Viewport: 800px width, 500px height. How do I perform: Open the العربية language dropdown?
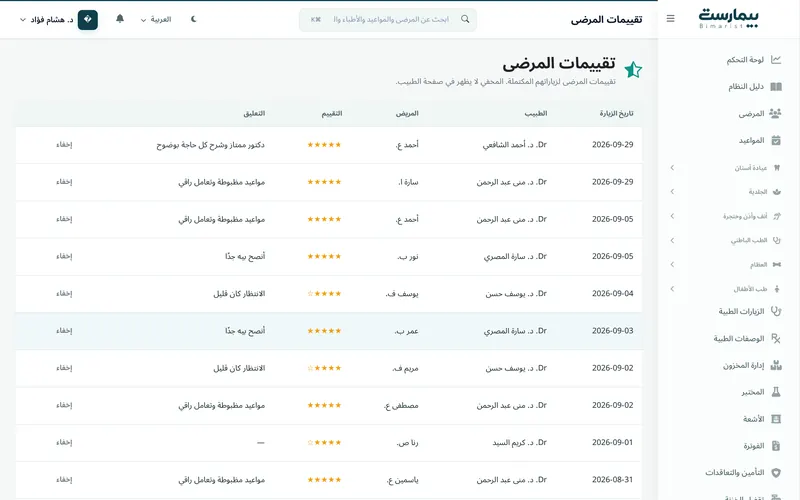click(x=156, y=19)
